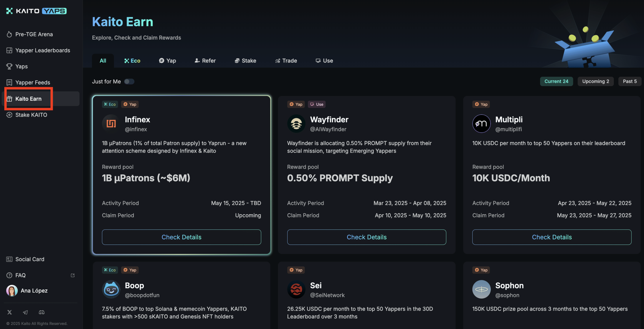Open Kaito's Discord from footer icons
The image size is (644, 329).
click(42, 312)
